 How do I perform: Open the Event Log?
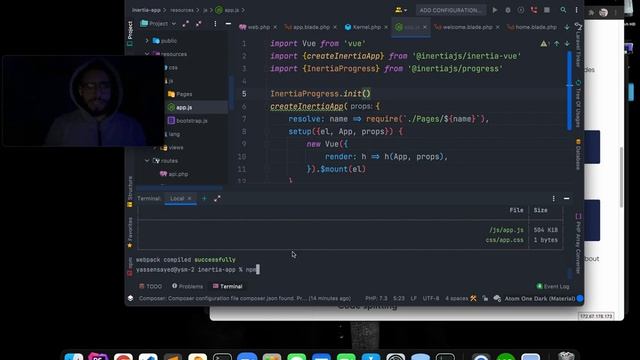coord(553,287)
